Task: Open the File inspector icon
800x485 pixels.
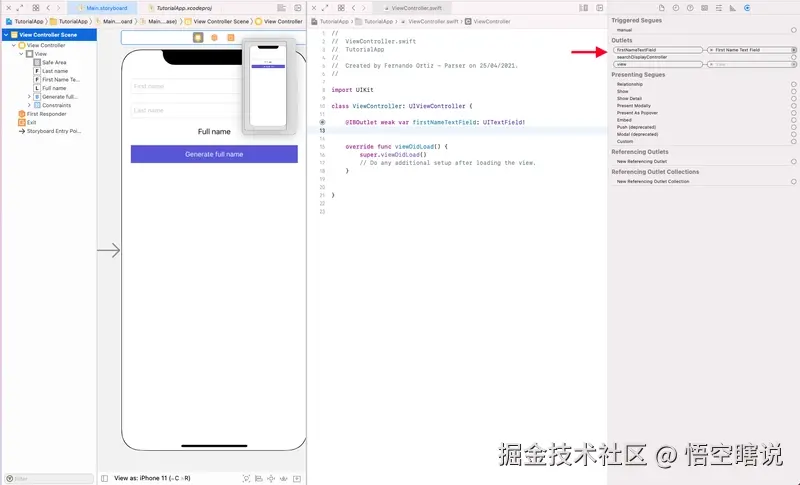Action: [662, 8]
